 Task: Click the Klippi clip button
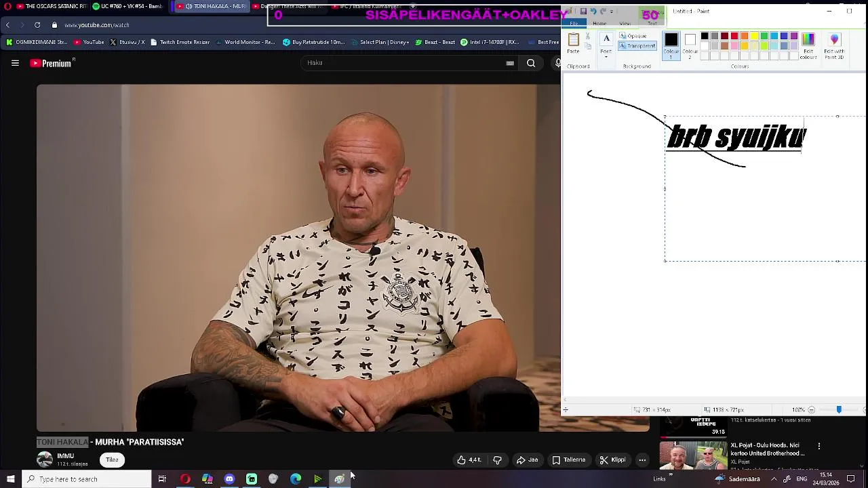pyautogui.click(x=613, y=460)
